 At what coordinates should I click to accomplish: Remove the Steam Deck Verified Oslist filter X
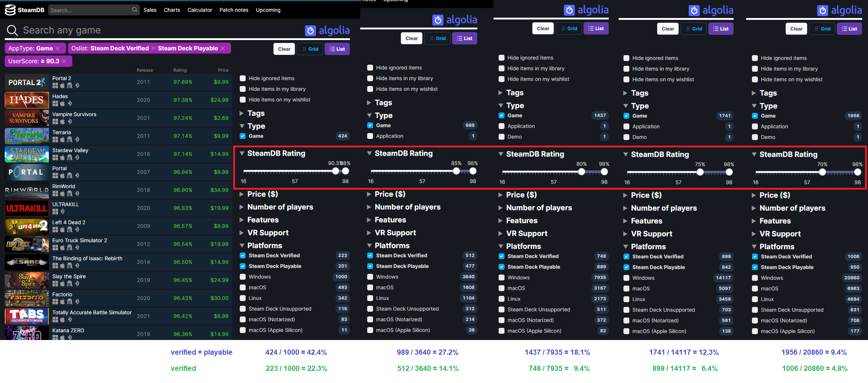153,49
